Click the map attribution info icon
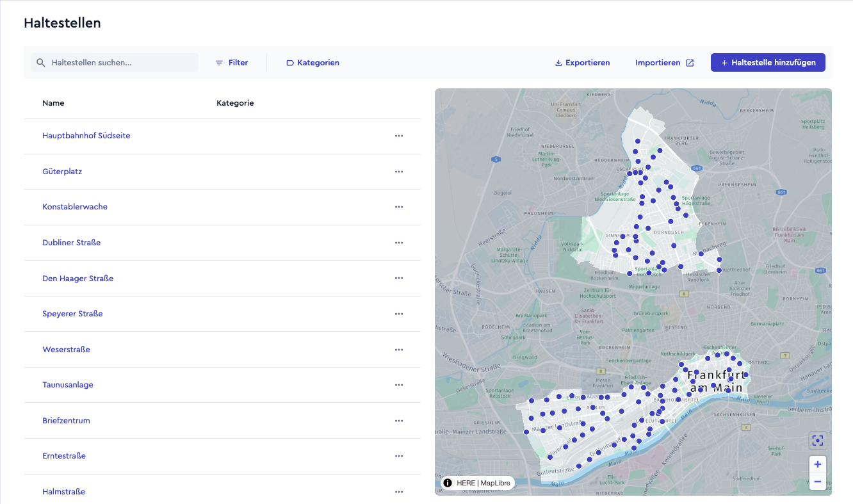This screenshot has height=504, width=853. click(448, 483)
